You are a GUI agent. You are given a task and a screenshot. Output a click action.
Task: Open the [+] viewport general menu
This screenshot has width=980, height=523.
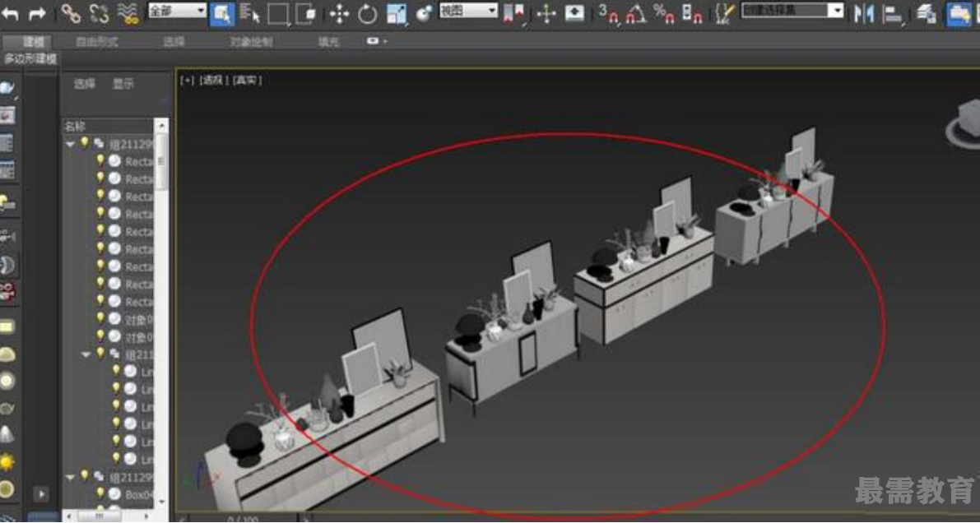(x=187, y=80)
